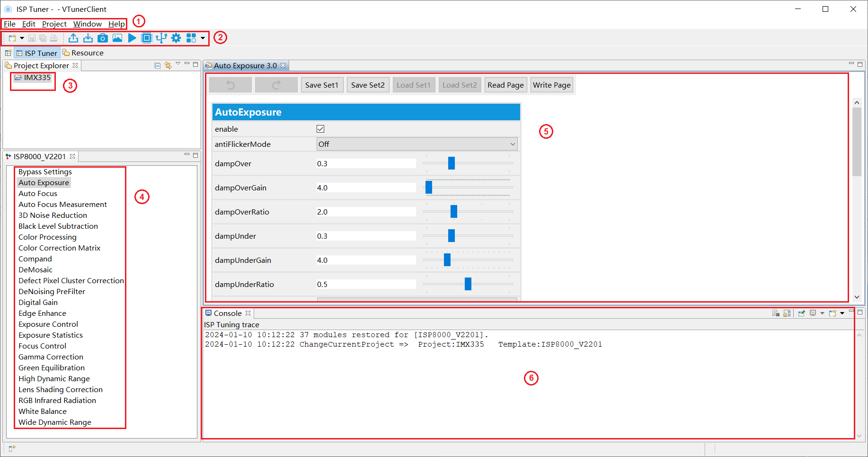Open dropdown arrow next to layout icon
The height and width of the screenshot is (457, 868).
click(x=203, y=38)
